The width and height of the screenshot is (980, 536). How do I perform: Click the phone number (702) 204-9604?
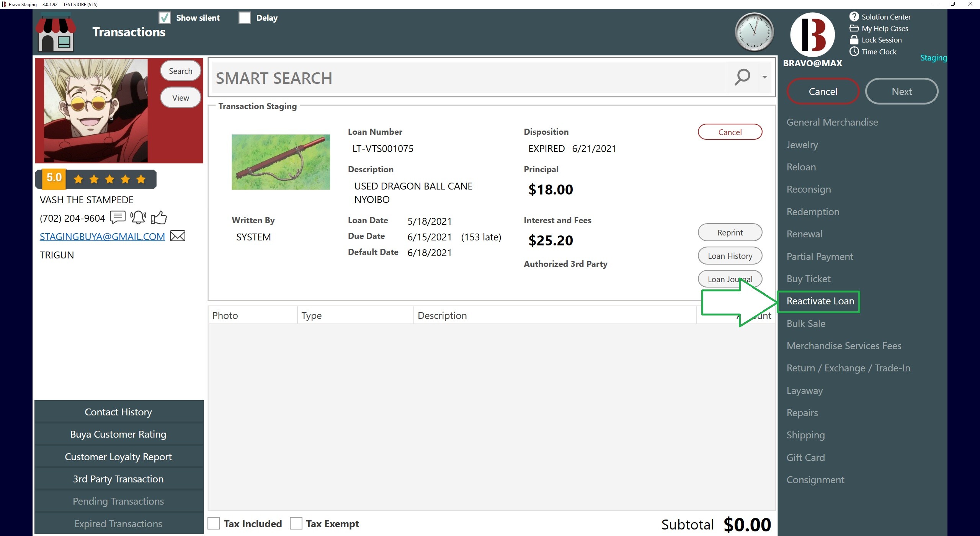[x=72, y=218]
